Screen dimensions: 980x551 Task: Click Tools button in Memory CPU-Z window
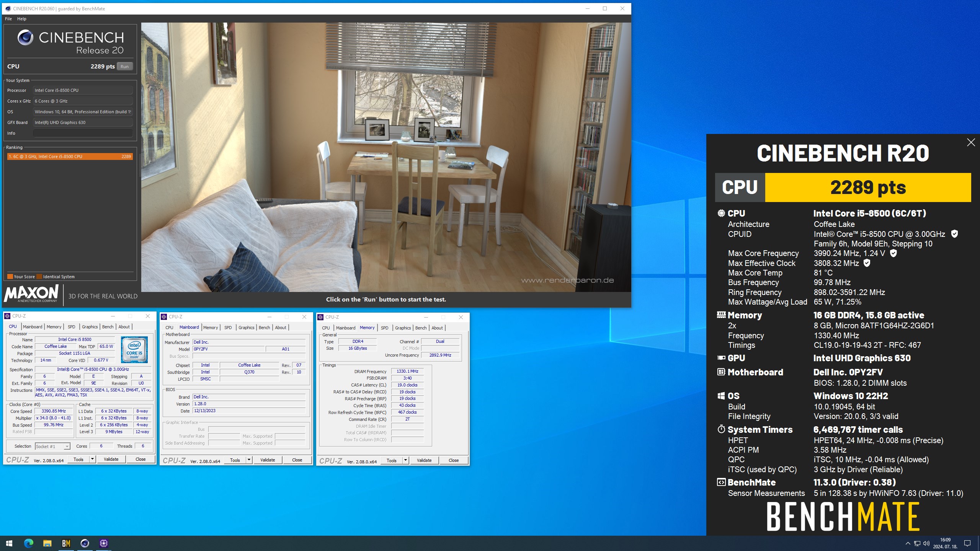392,461
